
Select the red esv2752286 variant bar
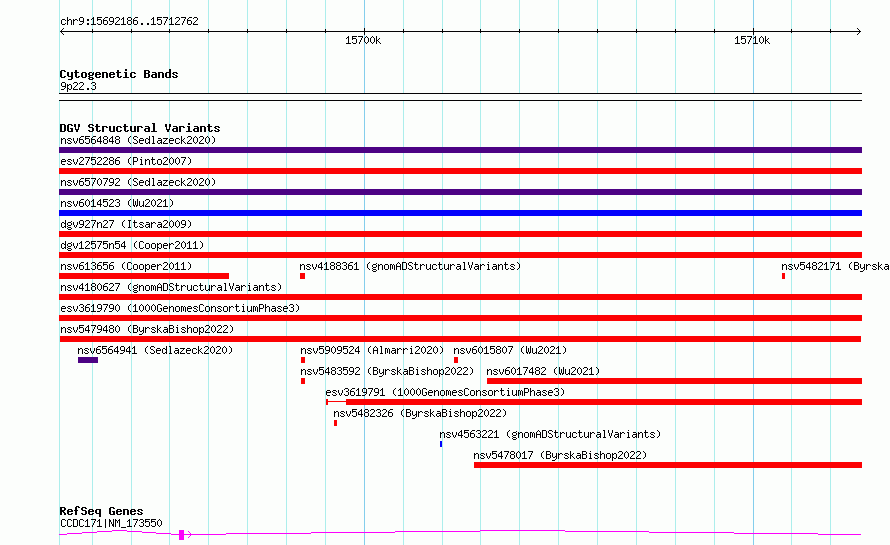click(x=460, y=171)
